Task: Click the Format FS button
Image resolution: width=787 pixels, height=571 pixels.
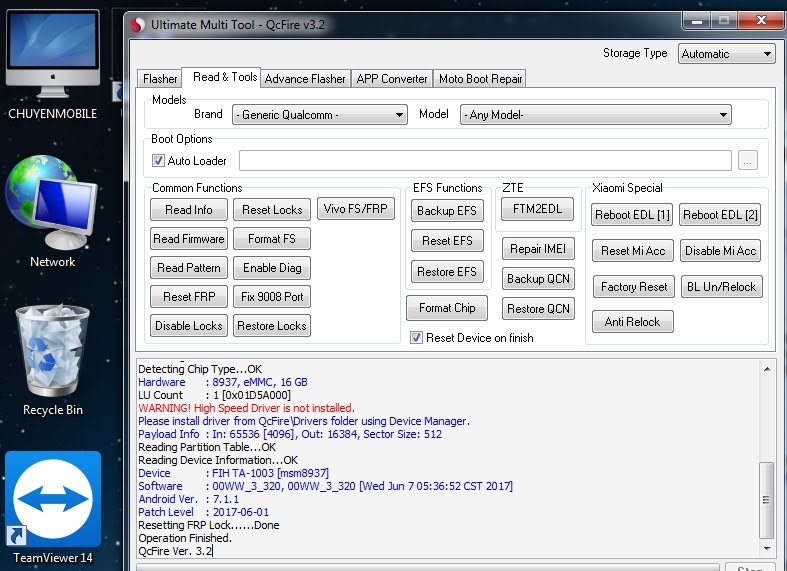Action: 272,239
